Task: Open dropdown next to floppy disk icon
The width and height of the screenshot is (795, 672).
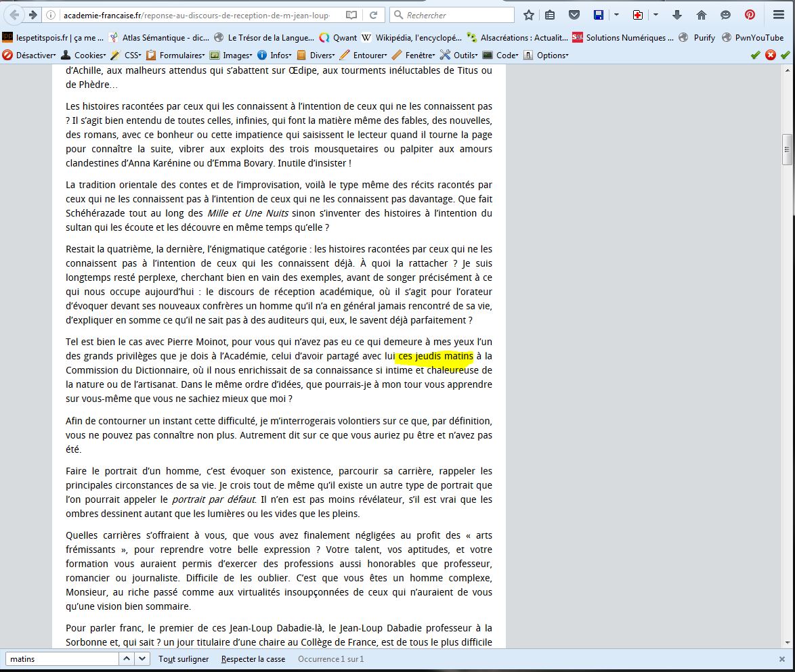Action: click(616, 15)
